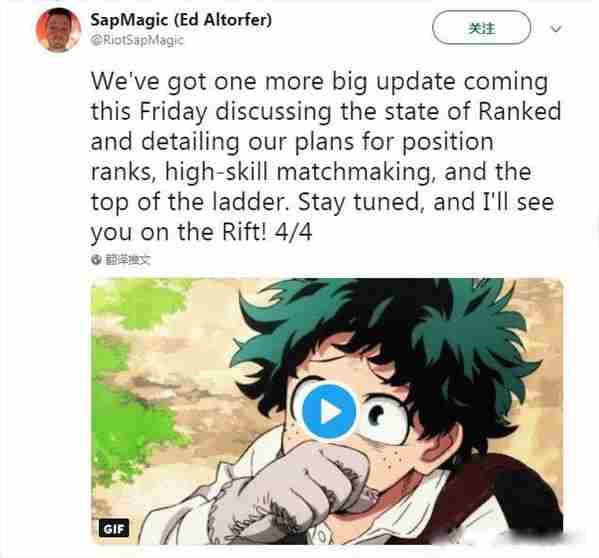Open the SapMagic (Ed Altorfer) display name
This screenshot has height=558, width=599.
pos(181,19)
